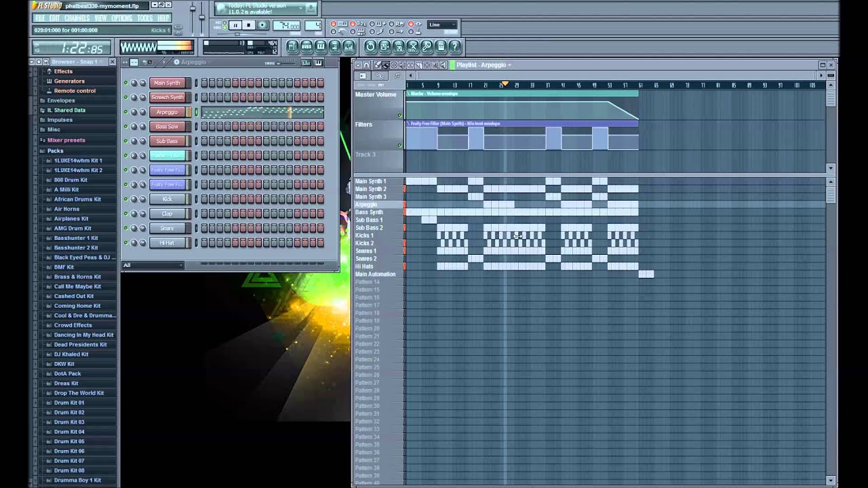Open the FILE menu
Viewport: 868px width, 488px height.
(40, 18)
